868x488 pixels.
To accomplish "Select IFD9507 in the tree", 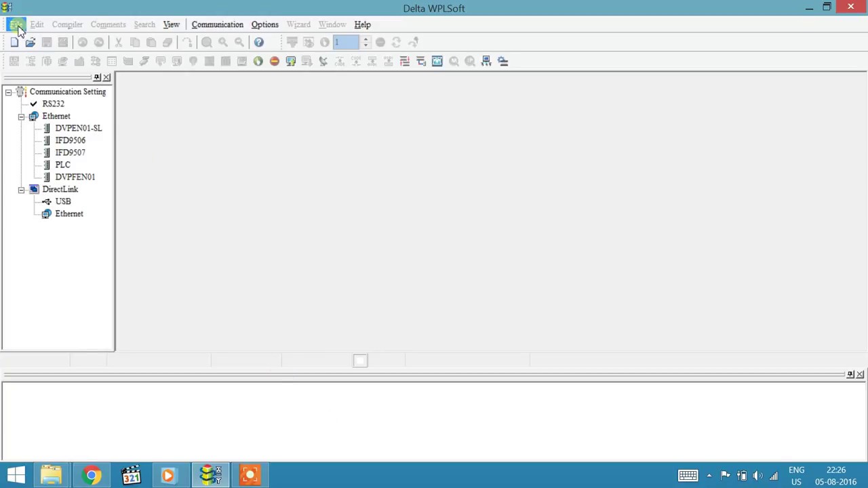I will (70, 152).
